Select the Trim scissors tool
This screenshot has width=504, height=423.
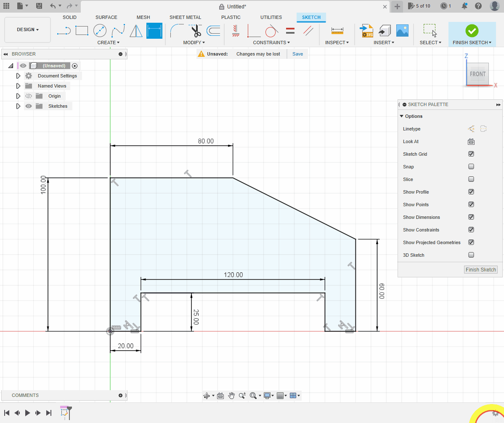click(x=195, y=31)
